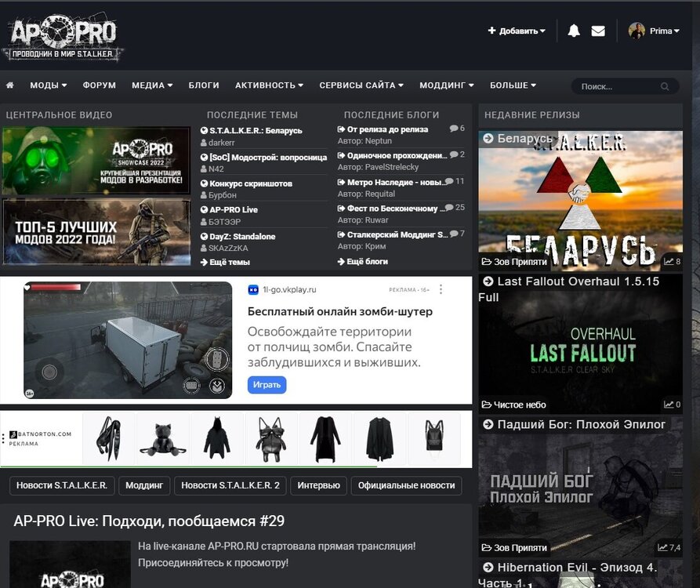Open the messages envelope icon
Image resolution: width=700 pixels, height=588 pixels.
(598, 31)
